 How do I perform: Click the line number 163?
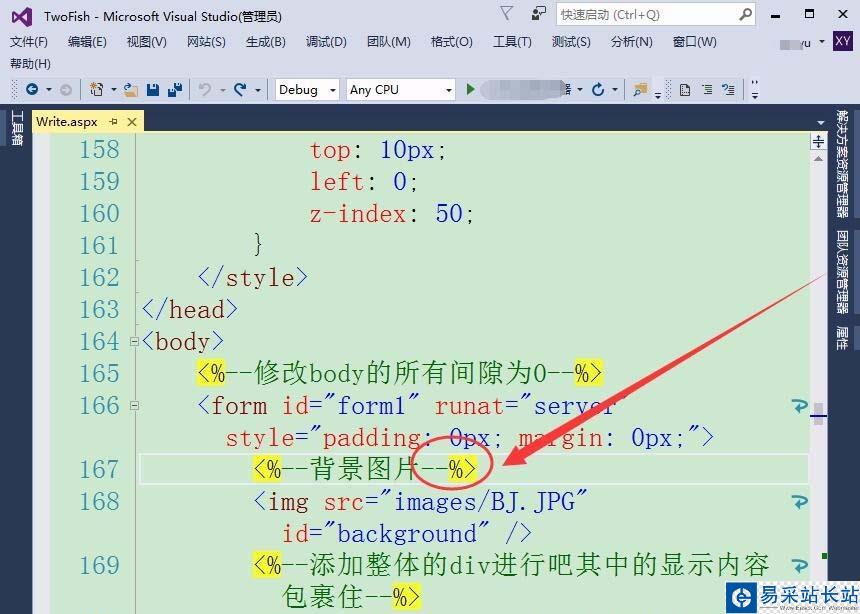tap(99, 309)
